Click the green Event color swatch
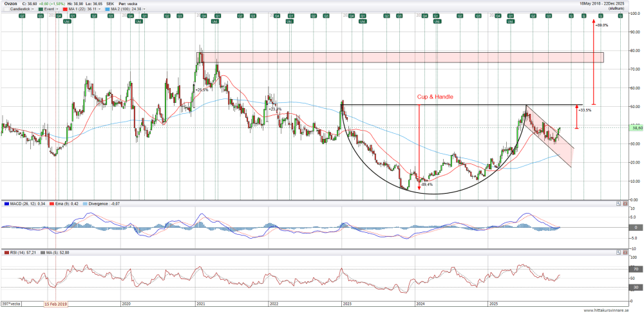The width and height of the screenshot is (644, 312). [x=41, y=8]
